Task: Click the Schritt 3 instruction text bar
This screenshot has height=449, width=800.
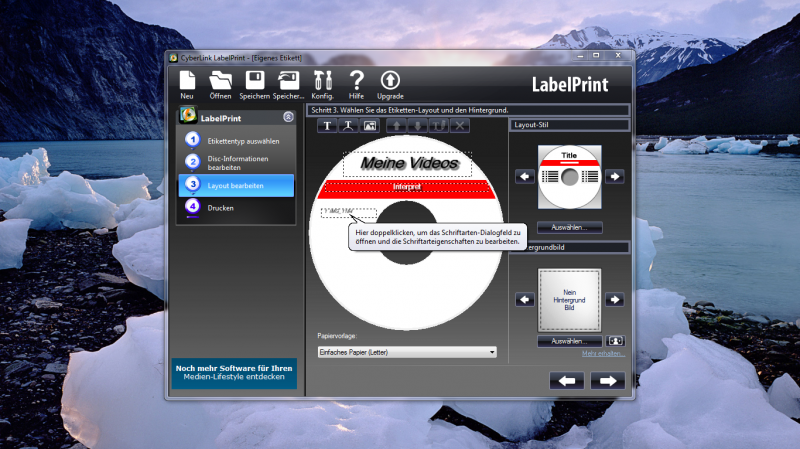Action: [x=468, y=110]
